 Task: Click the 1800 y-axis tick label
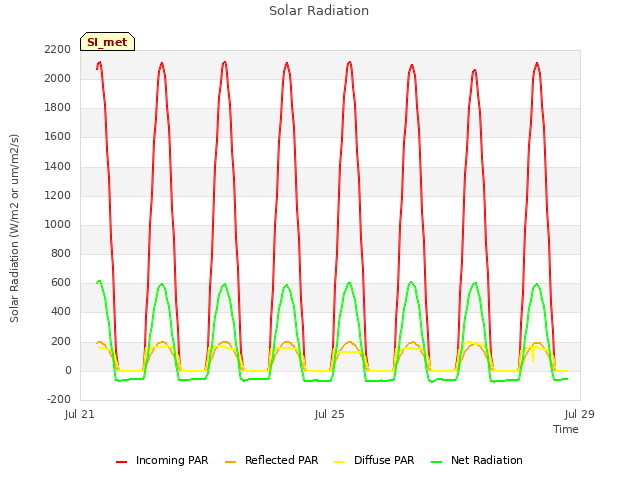[58, 108]
